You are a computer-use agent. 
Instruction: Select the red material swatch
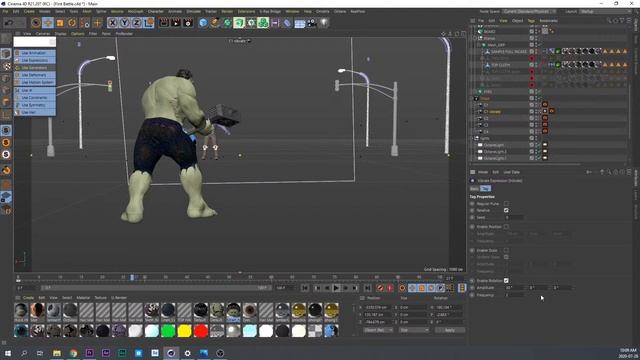point(200,331)
